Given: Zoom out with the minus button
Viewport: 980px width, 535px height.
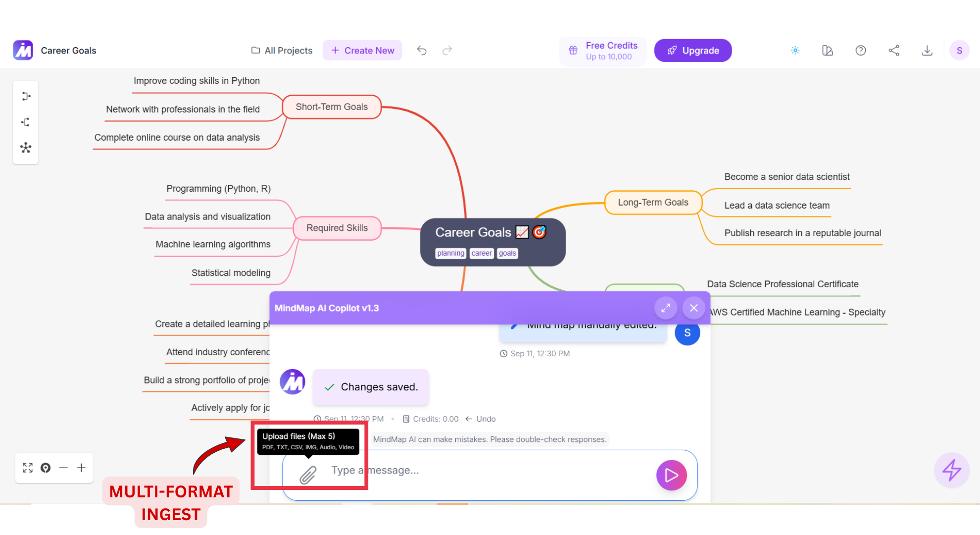Looking at the screenshot, I should [63, 468].
